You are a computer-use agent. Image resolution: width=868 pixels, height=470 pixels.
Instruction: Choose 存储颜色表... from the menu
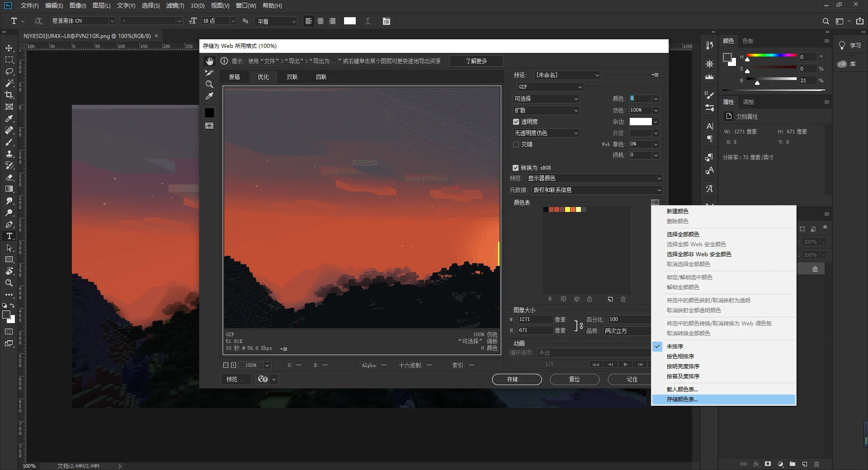[682, 399]
